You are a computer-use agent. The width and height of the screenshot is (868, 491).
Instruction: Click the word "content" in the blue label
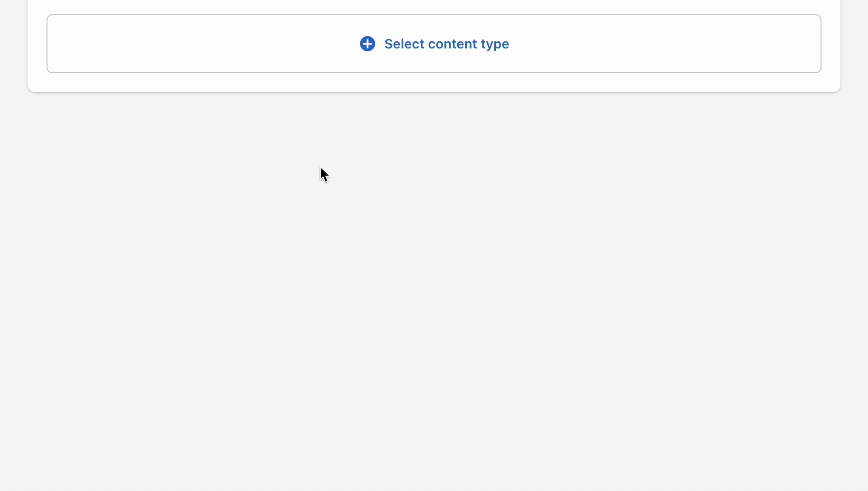(452, 44)
